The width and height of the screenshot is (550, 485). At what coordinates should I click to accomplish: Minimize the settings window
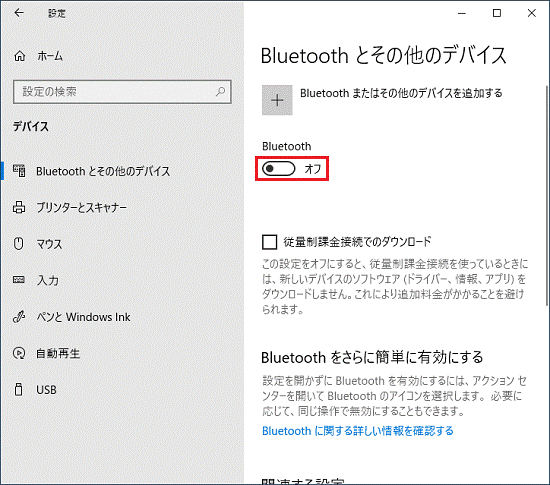tap(462, 13)
